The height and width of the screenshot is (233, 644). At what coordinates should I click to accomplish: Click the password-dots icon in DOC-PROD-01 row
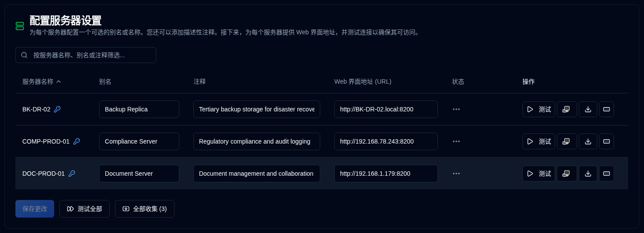point(606,174)
